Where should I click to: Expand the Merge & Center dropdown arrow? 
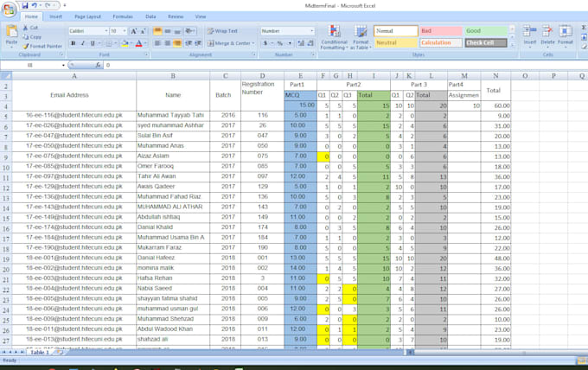point(253,43)
